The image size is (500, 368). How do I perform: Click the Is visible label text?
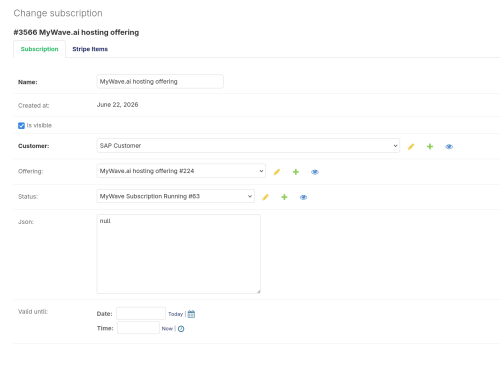(x=39, y=125)
